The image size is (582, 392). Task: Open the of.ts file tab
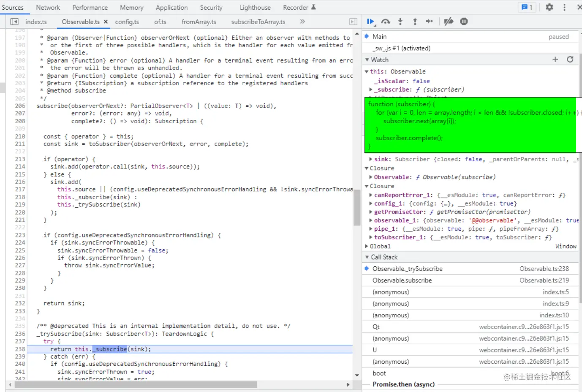coord(160,22)
